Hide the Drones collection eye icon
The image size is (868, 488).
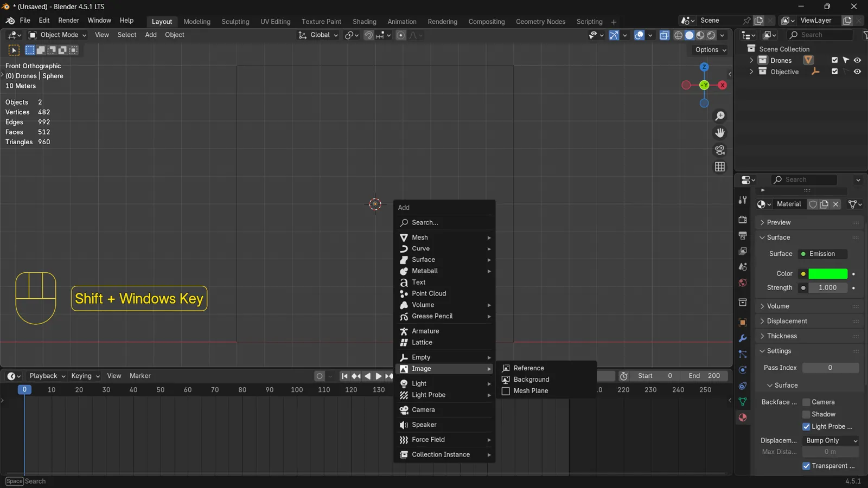[x=857, y=60]
